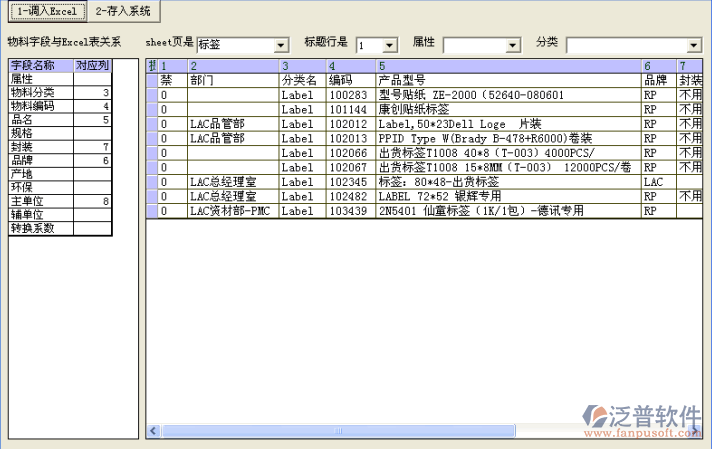Click the grid's top-left corner selector
Screen dimensions: 712x449
152,66
